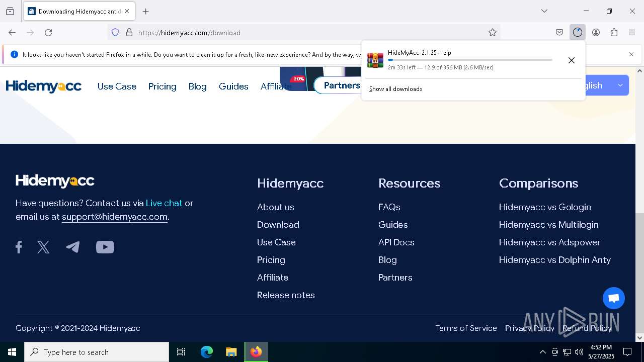Open Firefox application hamburger menu
The image size is (644, 362).
click(632, 33)
